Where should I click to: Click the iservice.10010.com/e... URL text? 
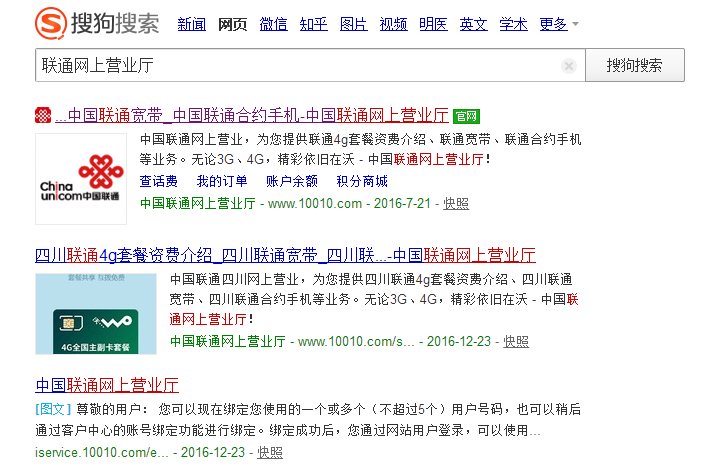click(101, 453)
